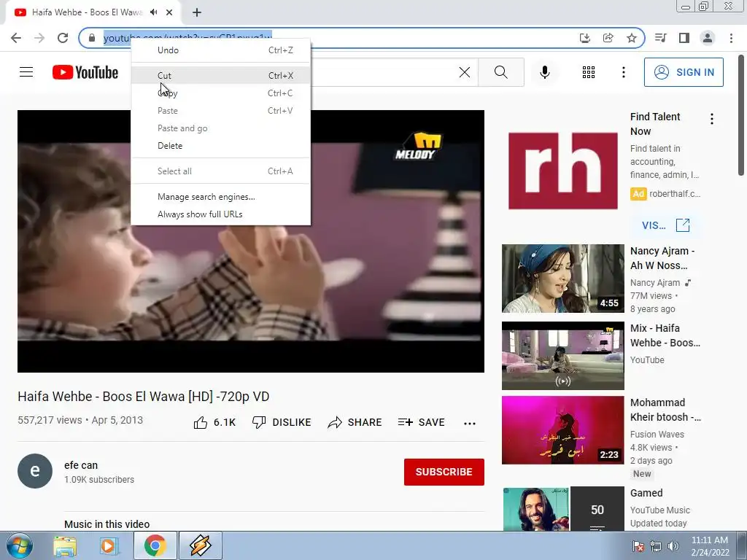Open Chrome three-dot menu
747x560 pixels.
pos(731,38)
